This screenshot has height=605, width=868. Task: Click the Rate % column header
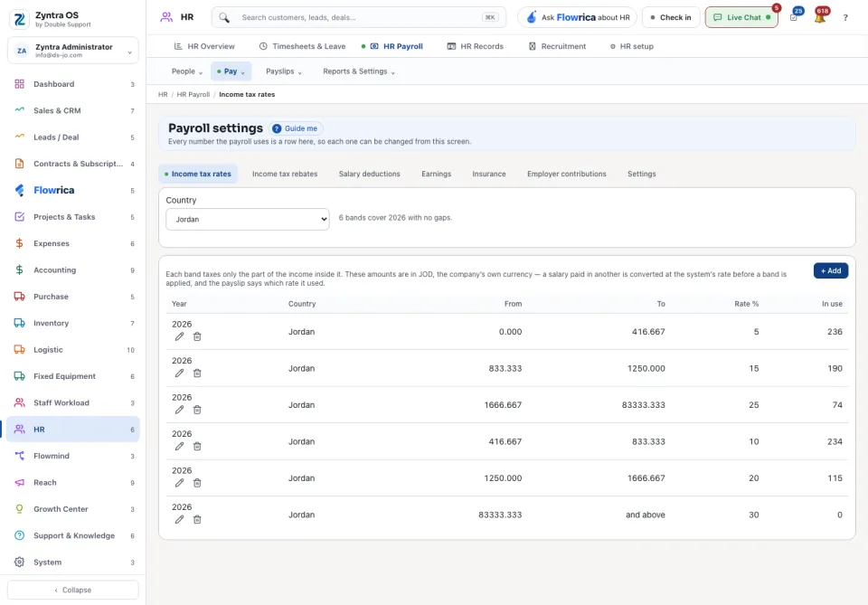(746, 304)
